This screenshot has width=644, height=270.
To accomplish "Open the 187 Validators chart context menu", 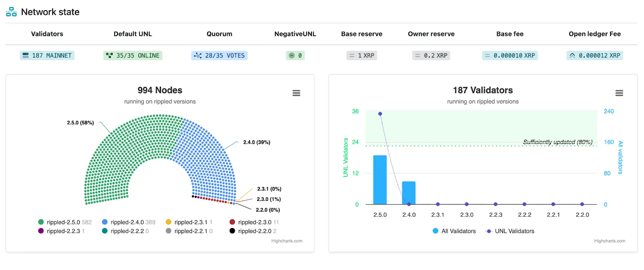I will pos(619,93).
